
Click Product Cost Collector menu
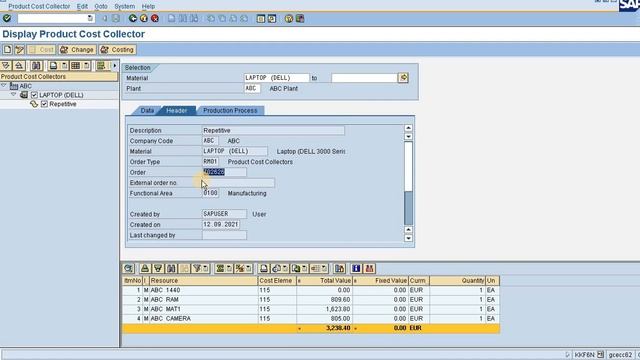(x=39, y=7)
